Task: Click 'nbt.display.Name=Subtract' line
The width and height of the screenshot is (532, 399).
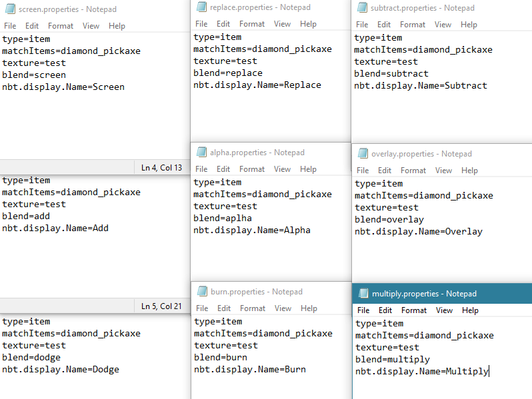Action: point(421,85)
